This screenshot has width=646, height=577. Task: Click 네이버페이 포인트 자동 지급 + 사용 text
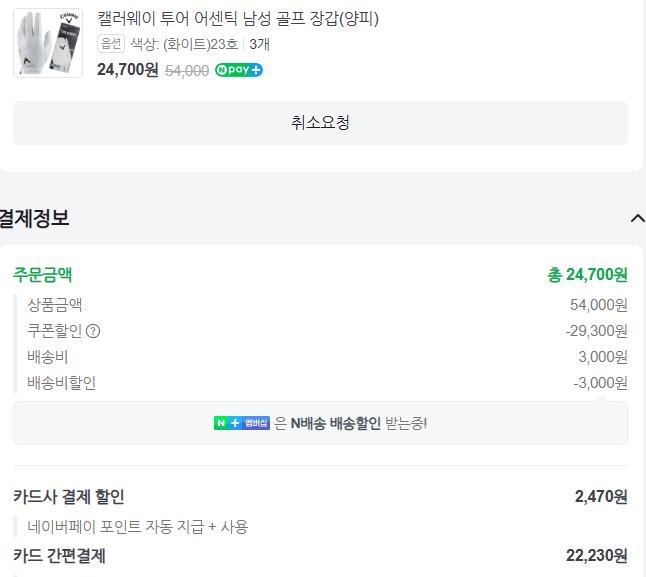click(x=138, y=526)
